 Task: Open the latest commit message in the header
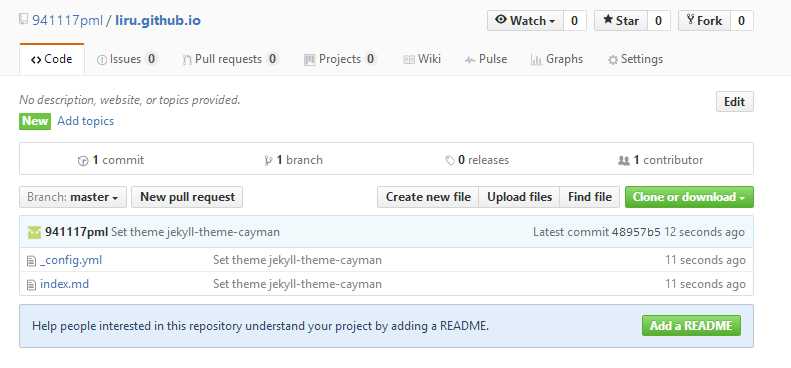click(195, 232)
